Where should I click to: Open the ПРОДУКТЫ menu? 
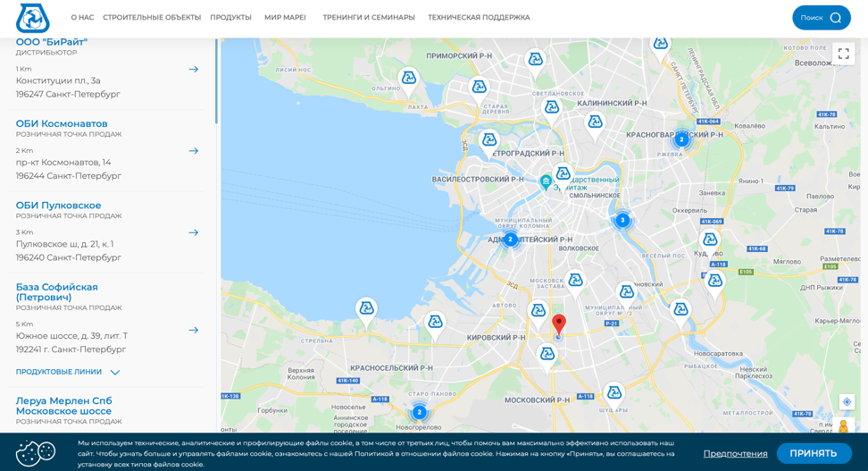[230, 17]
